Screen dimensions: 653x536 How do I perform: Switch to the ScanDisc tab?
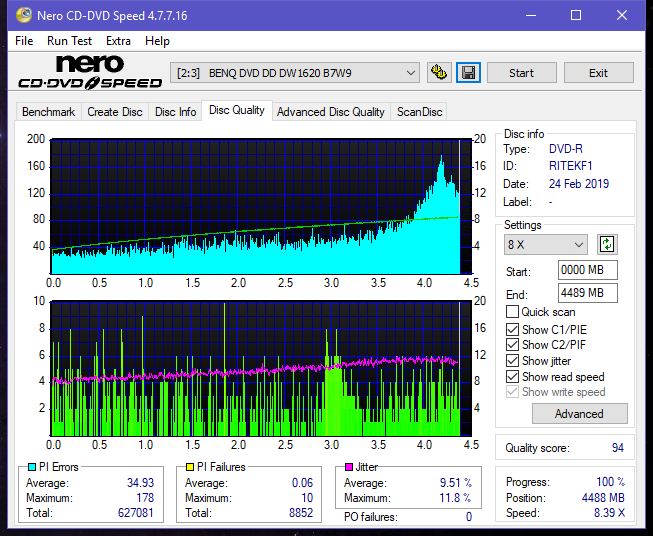(x=419, y=112)
